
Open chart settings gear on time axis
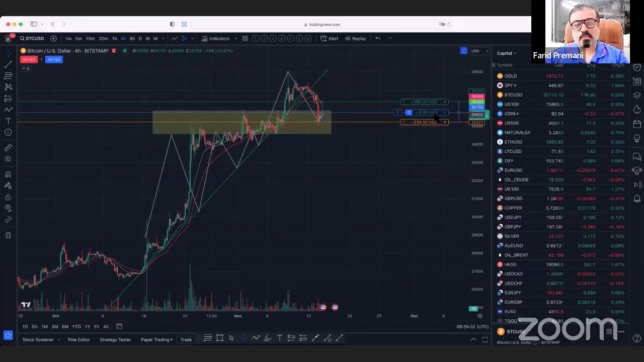pyautogui.click(x=480, y=316)
